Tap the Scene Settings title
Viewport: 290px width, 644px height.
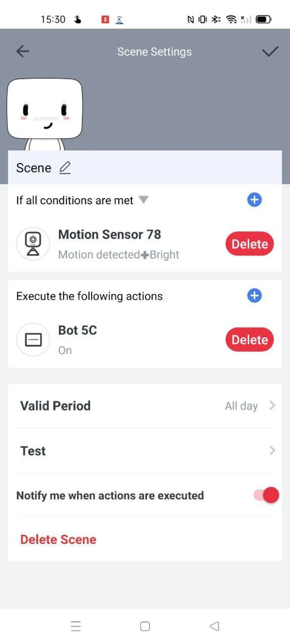154,51
